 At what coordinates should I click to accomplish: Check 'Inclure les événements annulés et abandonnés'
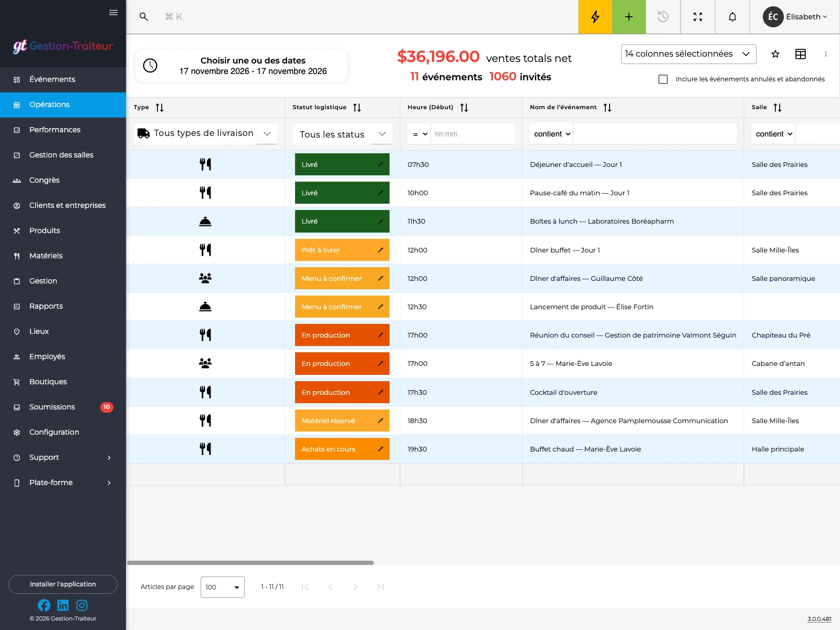pos(663,79)
